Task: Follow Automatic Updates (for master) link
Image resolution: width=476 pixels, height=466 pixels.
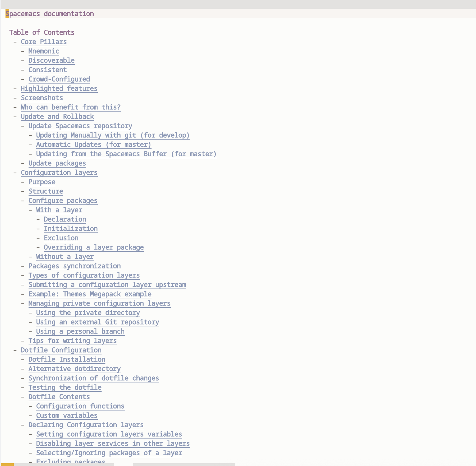Action: pyautogui.click(x=94, y=145)
